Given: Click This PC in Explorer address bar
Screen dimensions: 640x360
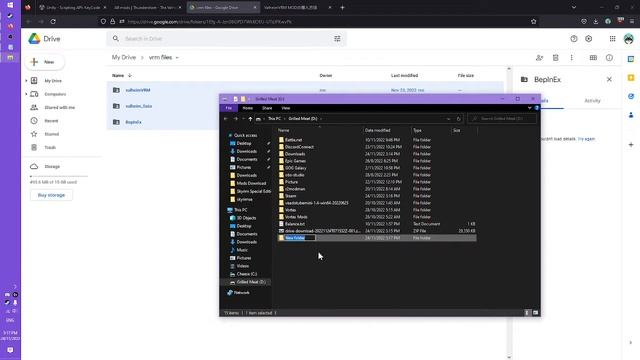Looking at the screenshot, I should [x=274, y=119].
